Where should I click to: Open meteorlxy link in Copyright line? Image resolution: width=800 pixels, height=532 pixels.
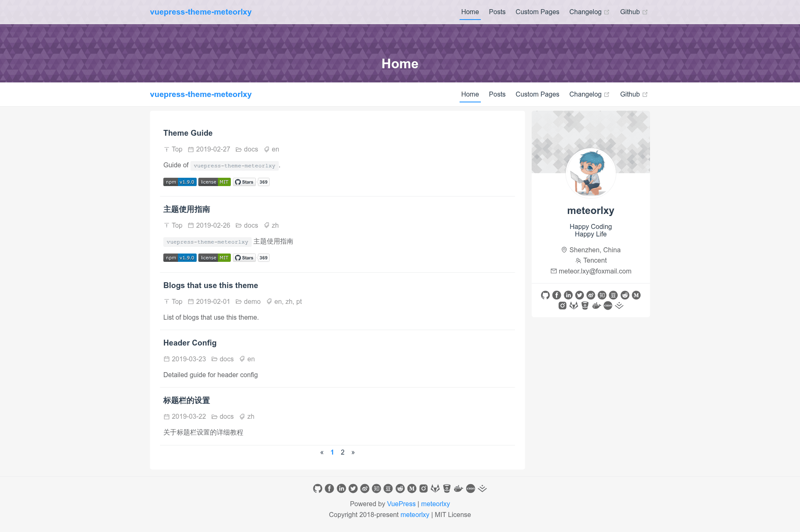(415, 515)
